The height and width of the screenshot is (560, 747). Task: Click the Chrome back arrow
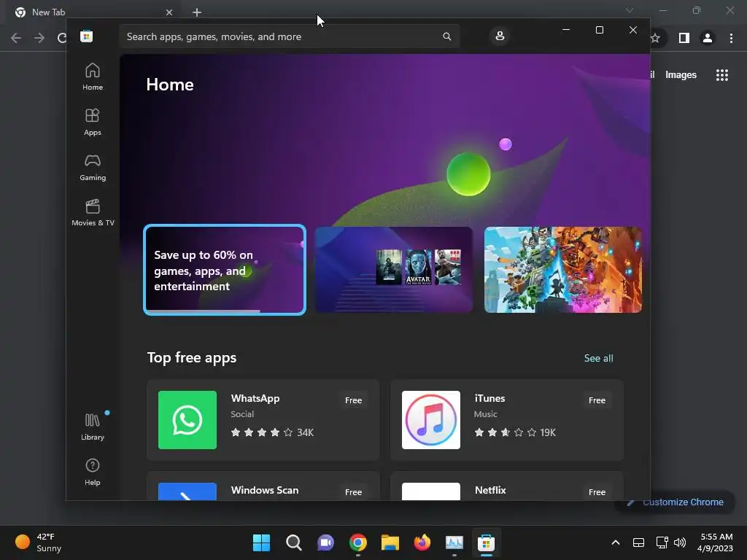tap(16, 38)
